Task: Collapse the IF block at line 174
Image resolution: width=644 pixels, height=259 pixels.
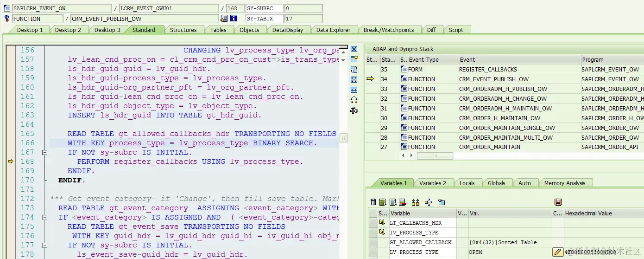Action: point(44,217)
